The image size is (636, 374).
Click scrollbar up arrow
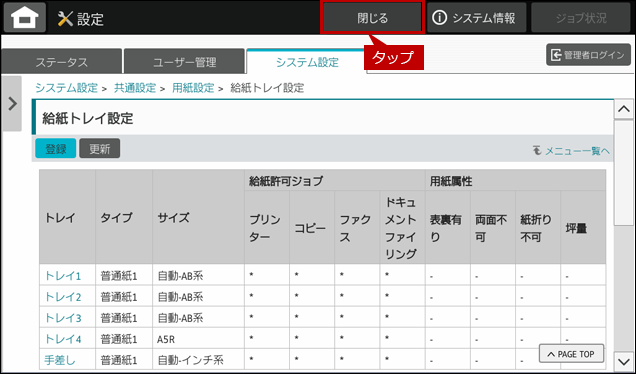[x=624, y=109]
